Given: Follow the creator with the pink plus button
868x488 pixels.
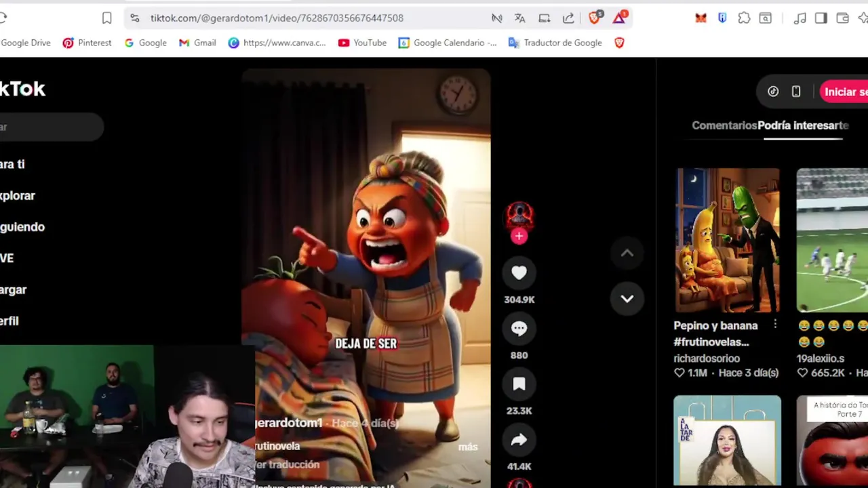Looking at the screenshot, I should [519, 236].
